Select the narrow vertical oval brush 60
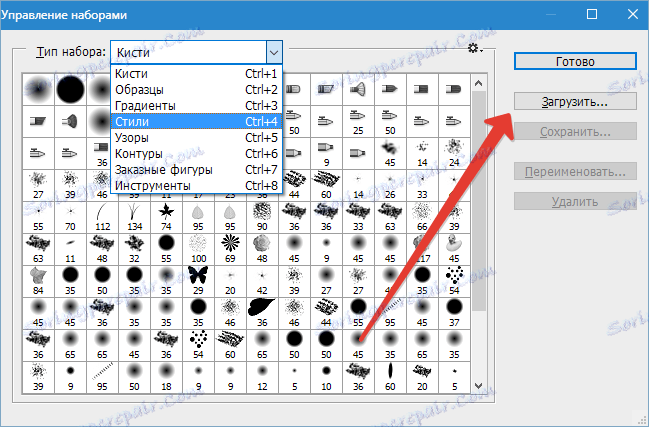The height and width of the screenshot is (427, 649). tap(390, 378)
